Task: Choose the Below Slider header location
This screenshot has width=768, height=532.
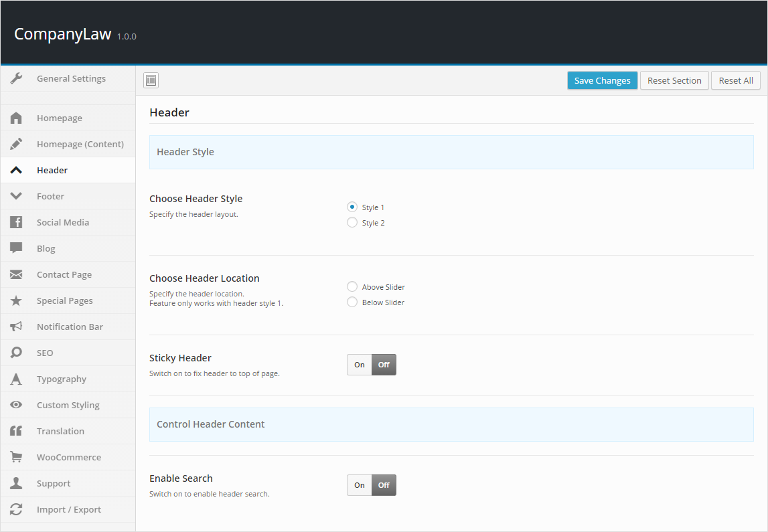Action: point(352,302)
